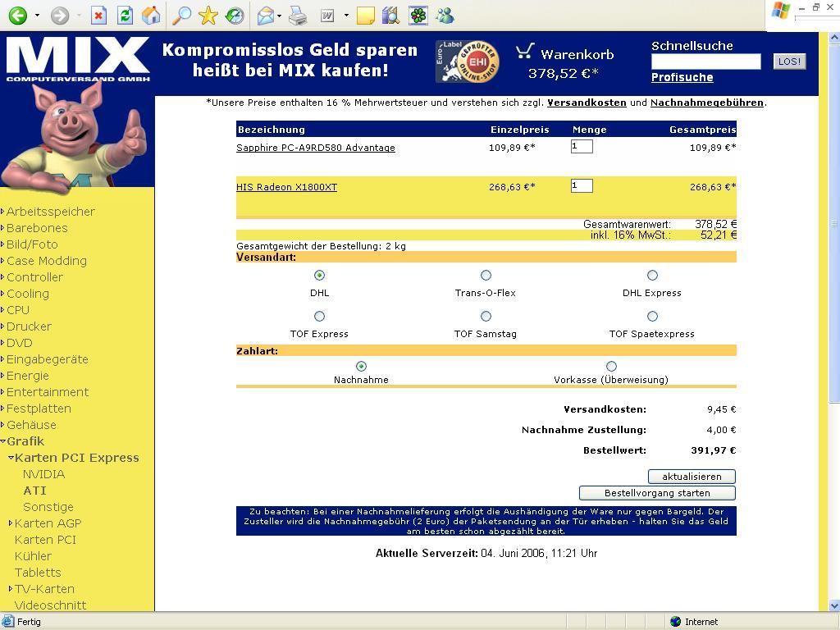Image resolution: width=840 pixels, height=630 pixels.
Task: Open the Festplatten category
Action: point(39,409)
